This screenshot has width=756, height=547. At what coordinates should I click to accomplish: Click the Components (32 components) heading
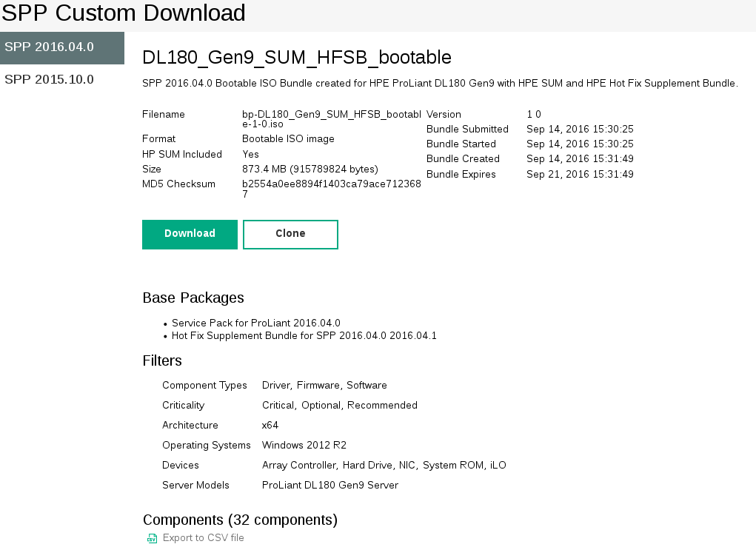tap(240, 520)
